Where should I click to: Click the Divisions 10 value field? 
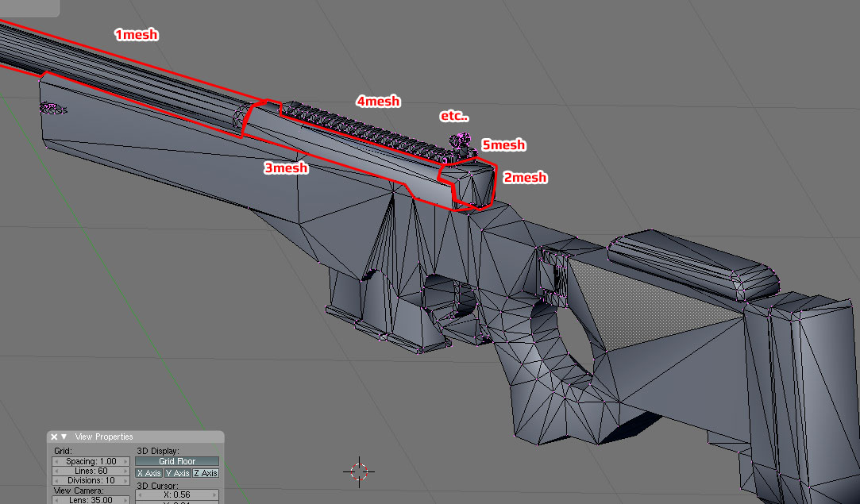(x=91, y=481)
